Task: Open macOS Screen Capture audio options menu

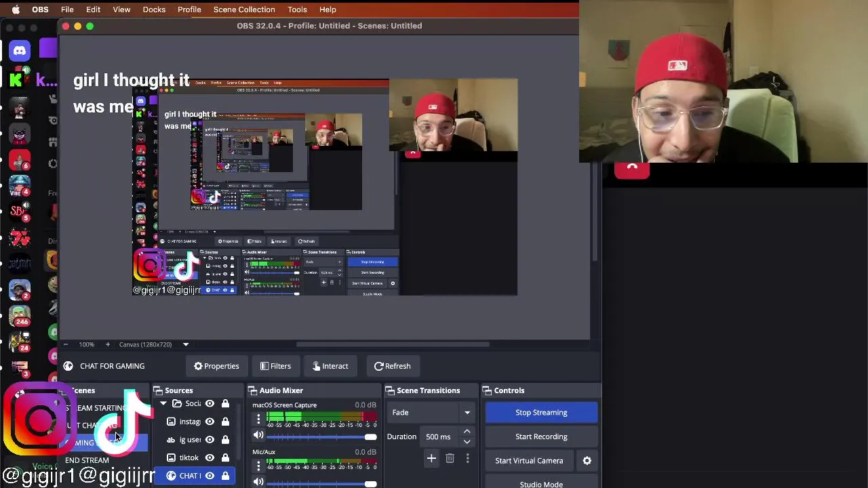Action: (x=258, y=419)
